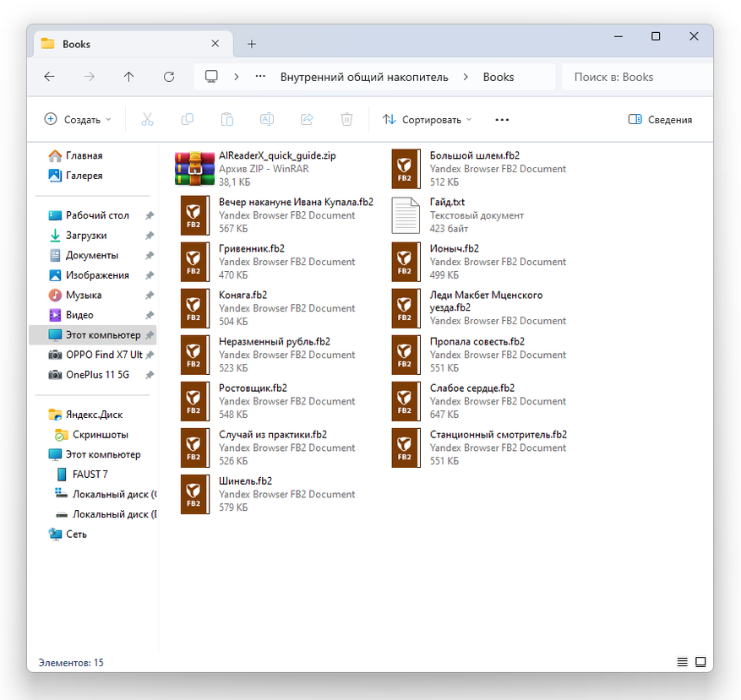
Task: Select Ростовщик.fb2 file name
Action: (x=253, y=388)
